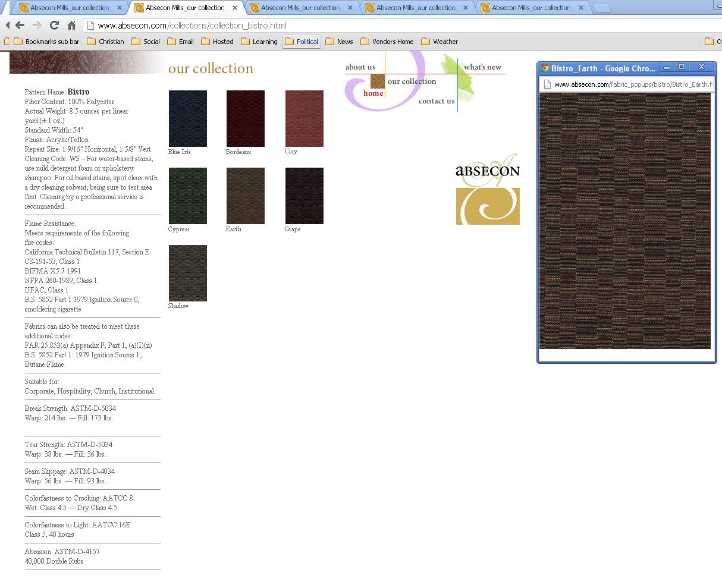Open the Weather bookmarks folder

(x=440, y=42)
